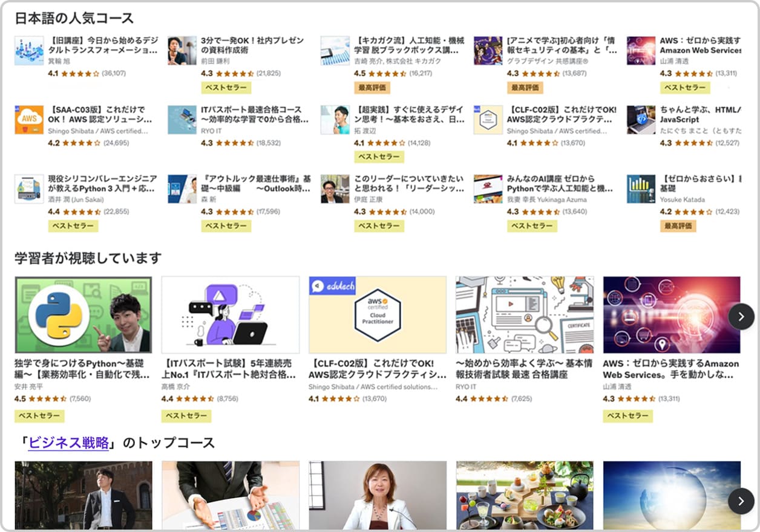
Task: Open the large AWS：ゼロから実践する course image
Action: [x=672, y=315]
